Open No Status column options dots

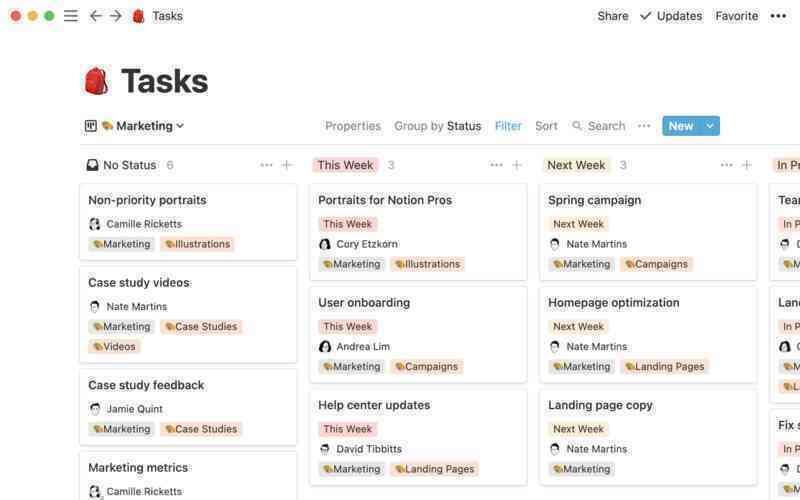pos(266,165)
